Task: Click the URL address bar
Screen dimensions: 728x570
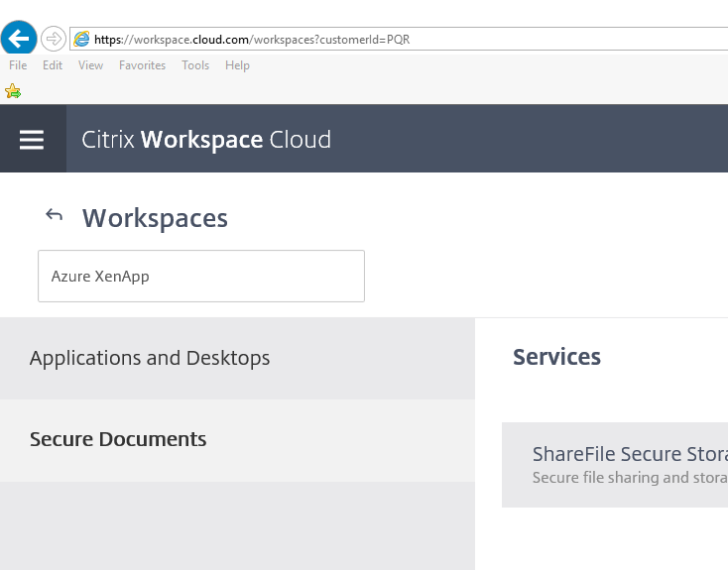Action: (400, 39)
